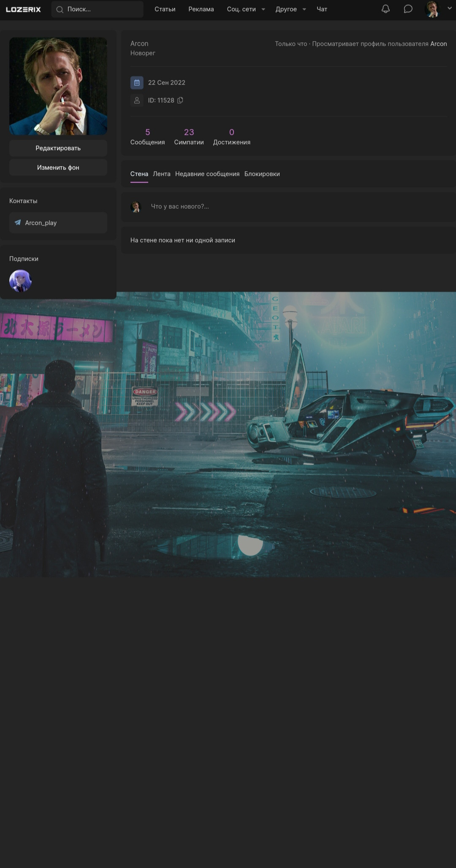This screenshot has width=456, height=868.
Task: Switch to the Блокировки tab
Action: point(262,174)
